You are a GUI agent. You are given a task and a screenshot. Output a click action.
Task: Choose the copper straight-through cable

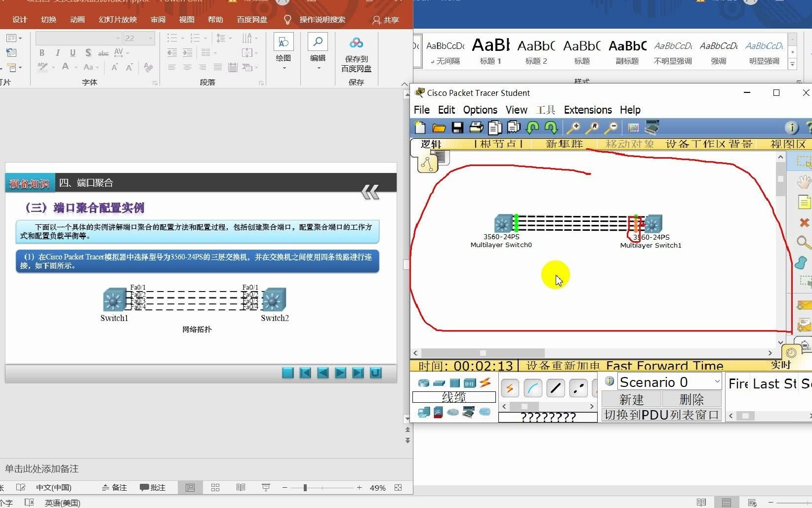pyautogui.click(x=555, y=388)
